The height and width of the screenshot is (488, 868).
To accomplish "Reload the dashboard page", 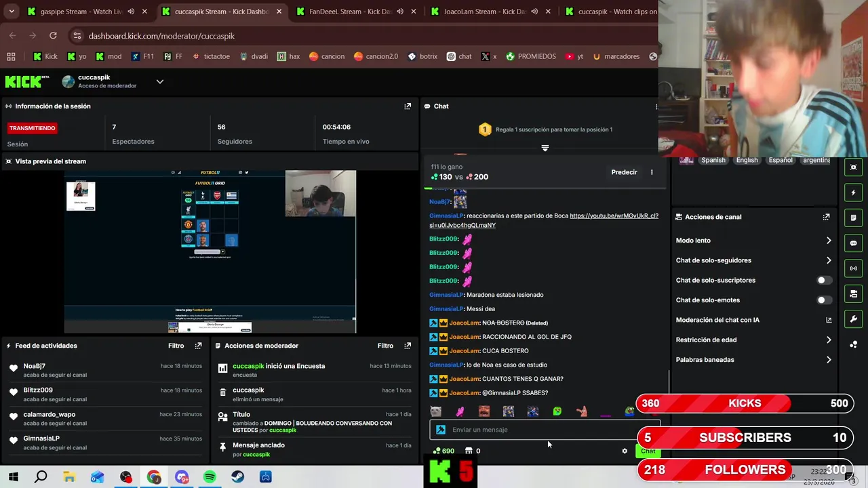I will (x=53, y=36).
